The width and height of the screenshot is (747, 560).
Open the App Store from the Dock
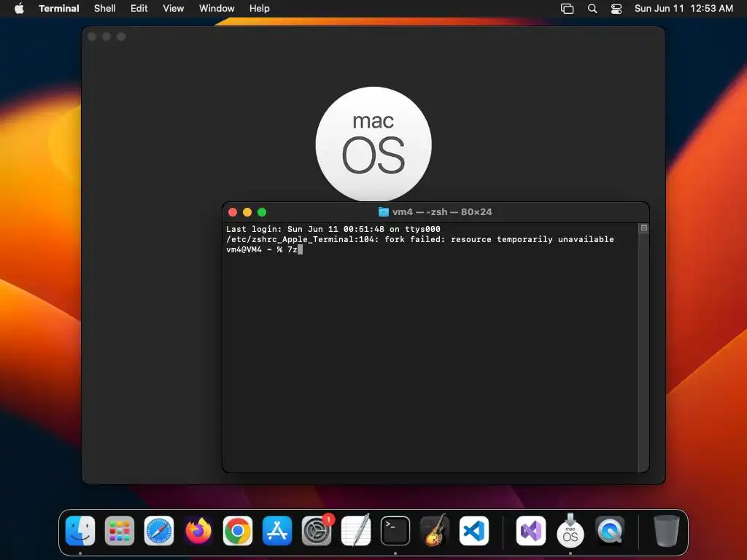click(x=277, y=531)
